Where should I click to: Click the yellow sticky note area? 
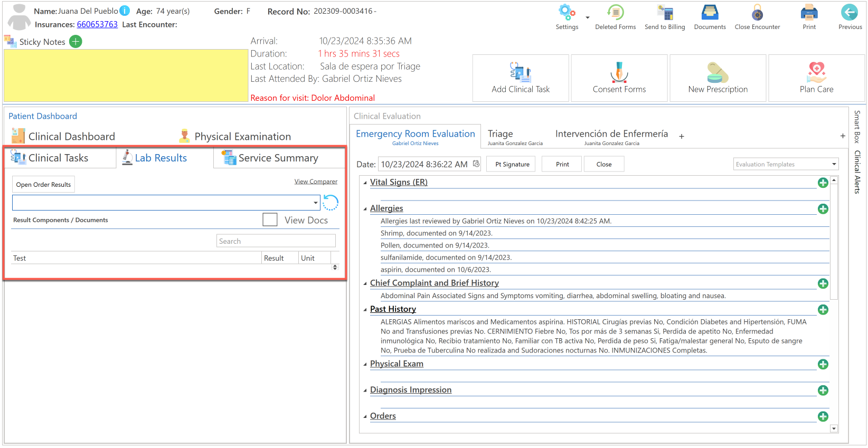[x=126, y=75]
